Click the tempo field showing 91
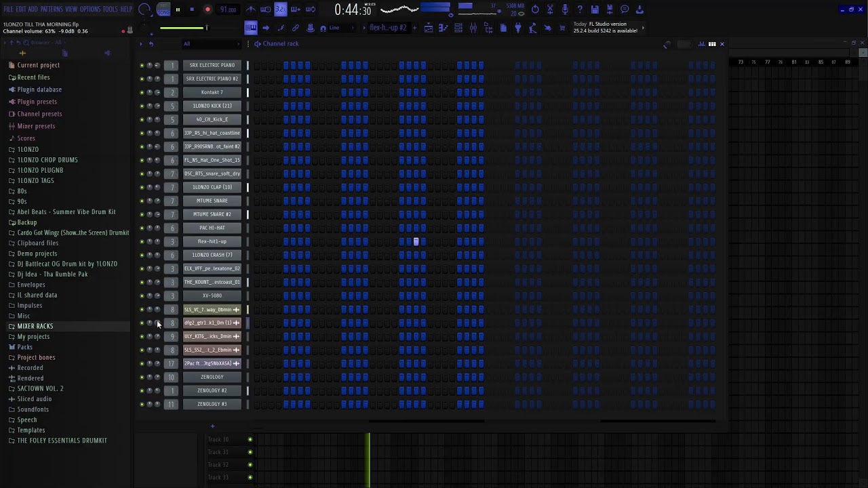The image size is (868, 488). [228, 9]
